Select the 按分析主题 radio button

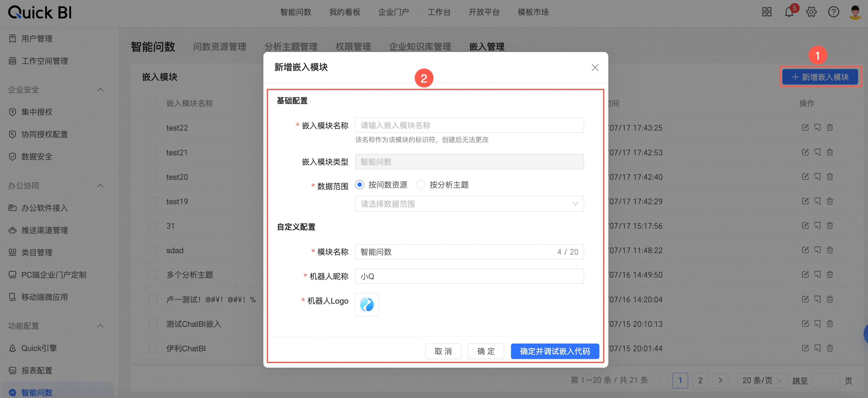[421, 185]
